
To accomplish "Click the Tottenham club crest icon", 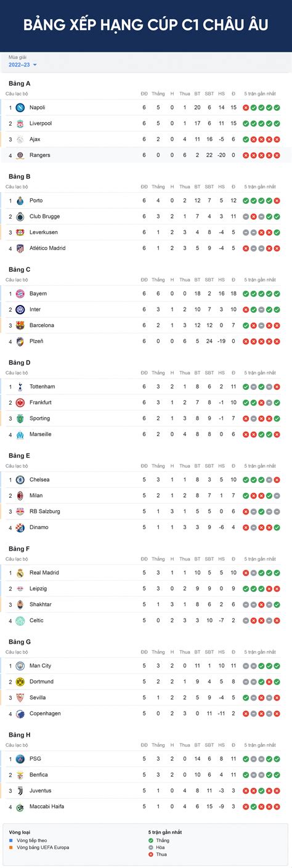I will pyautogui.click(x=20, y=387).
